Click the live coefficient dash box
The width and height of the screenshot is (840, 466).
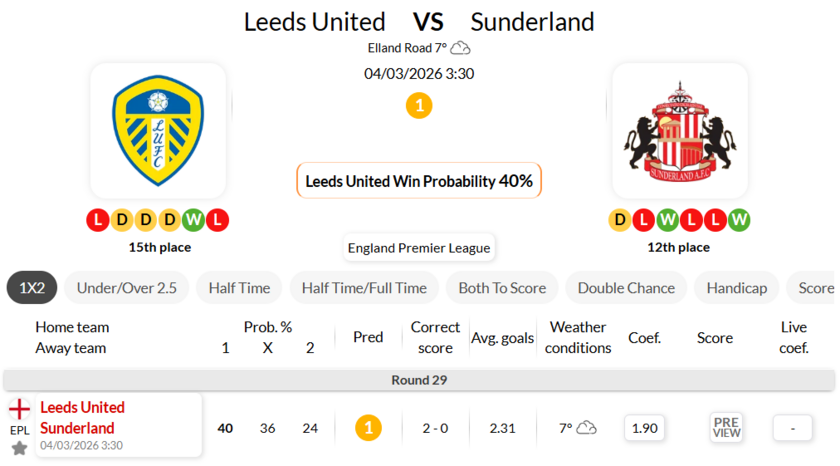[793, 428]
